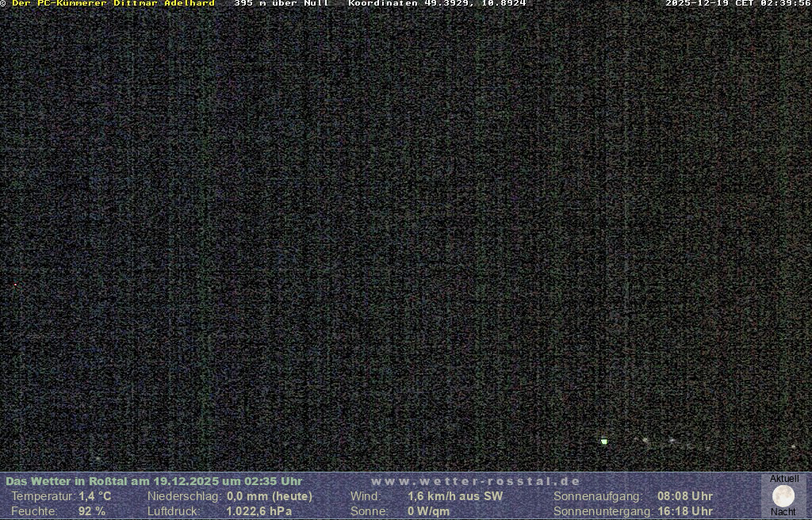Viewport: 812px width, 520px height.
Task: Click the '395 m über Null' elevation text
Action: pos(282,3)
